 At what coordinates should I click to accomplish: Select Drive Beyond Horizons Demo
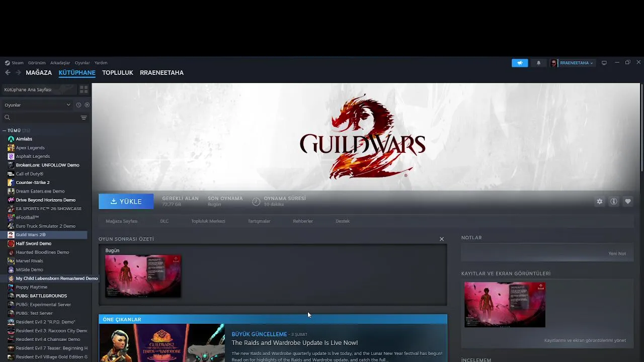[x=45, y=200]
